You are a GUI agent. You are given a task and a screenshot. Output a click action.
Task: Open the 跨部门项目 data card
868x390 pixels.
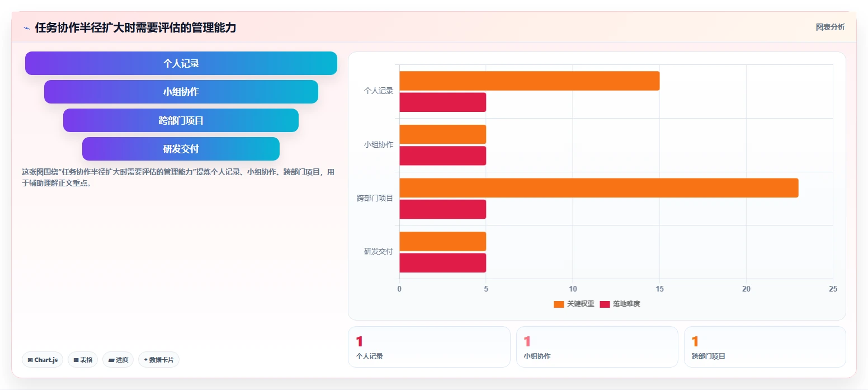pyautogui.click(x=765, y=347)
